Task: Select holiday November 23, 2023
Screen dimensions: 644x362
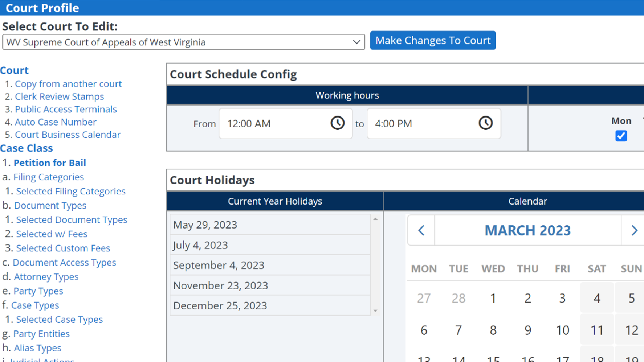Action: pos(270,285)
